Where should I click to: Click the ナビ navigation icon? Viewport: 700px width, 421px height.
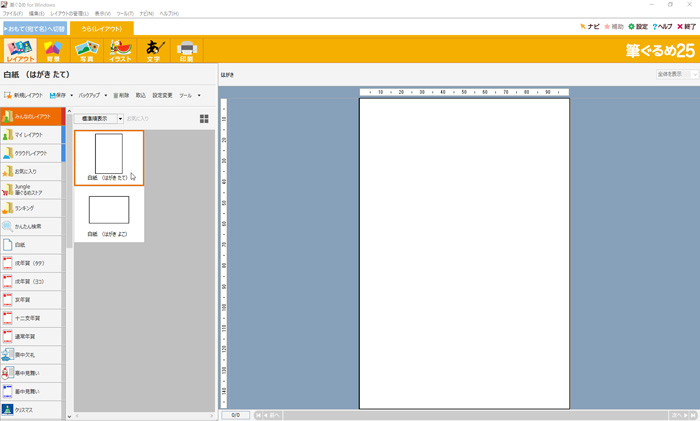tap(590, 27)
